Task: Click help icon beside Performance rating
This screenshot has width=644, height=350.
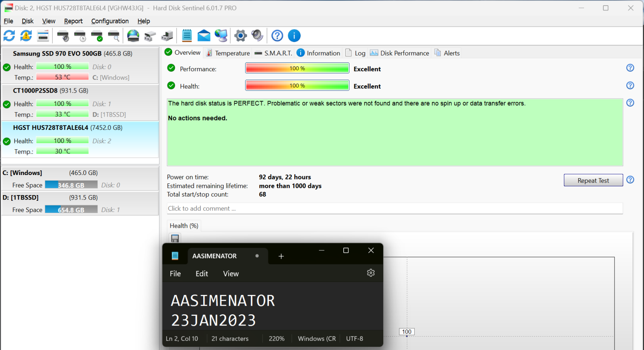Action: point(630,68)
